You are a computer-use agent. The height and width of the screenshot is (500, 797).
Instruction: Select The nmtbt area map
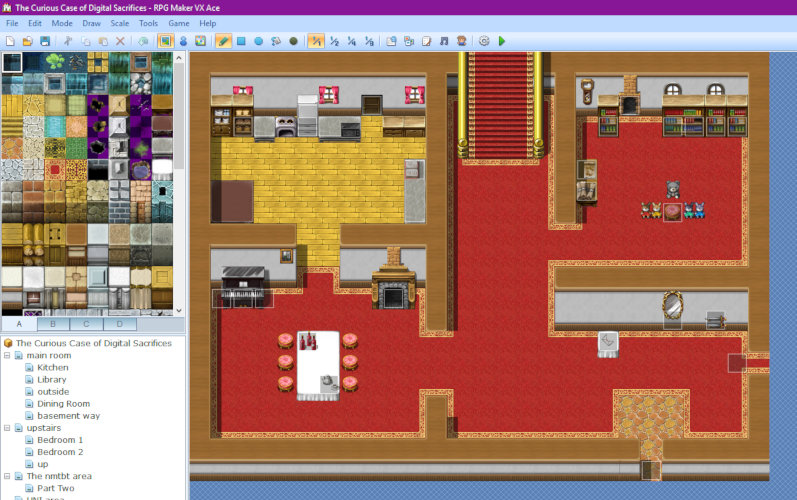59,476
